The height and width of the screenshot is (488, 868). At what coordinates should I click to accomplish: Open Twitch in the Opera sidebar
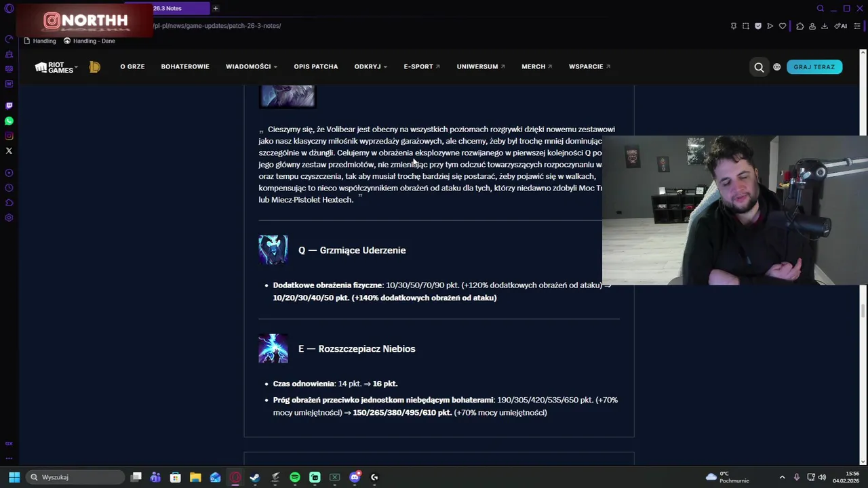(x=9, y=106)
